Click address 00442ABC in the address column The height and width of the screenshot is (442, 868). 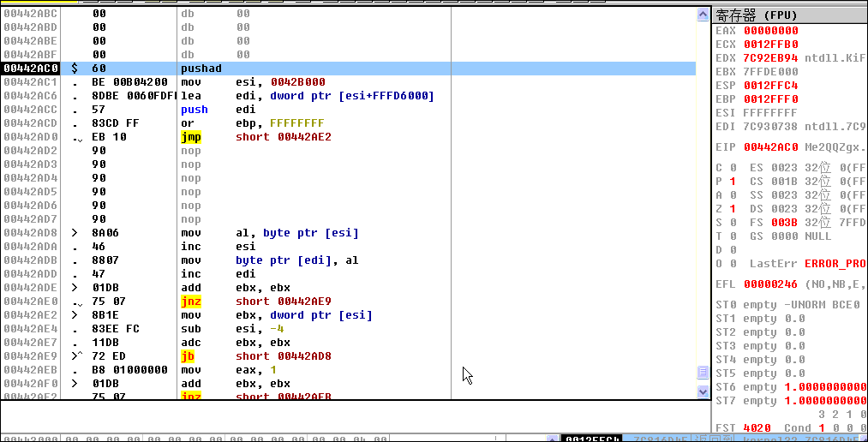(x=31, y=13)
